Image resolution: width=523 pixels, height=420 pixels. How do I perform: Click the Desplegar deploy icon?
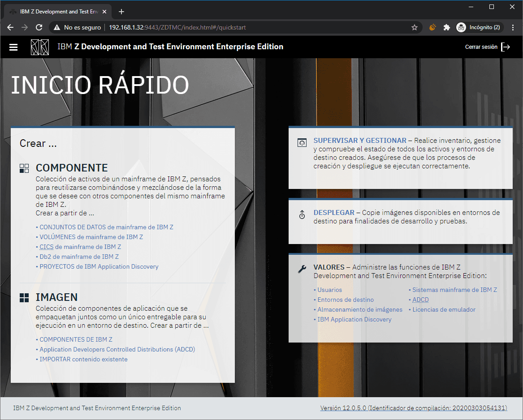(302, 215)
